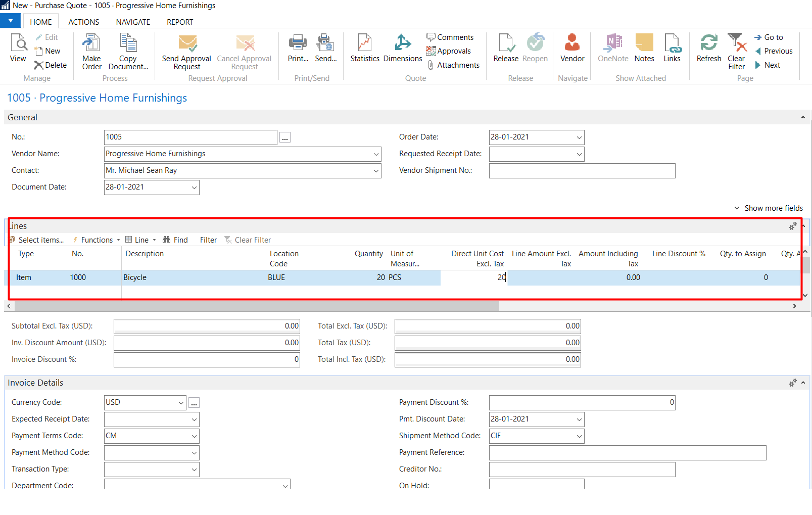Switch to the HOME ribbon tab
The image size is (812, 515).
41,22
